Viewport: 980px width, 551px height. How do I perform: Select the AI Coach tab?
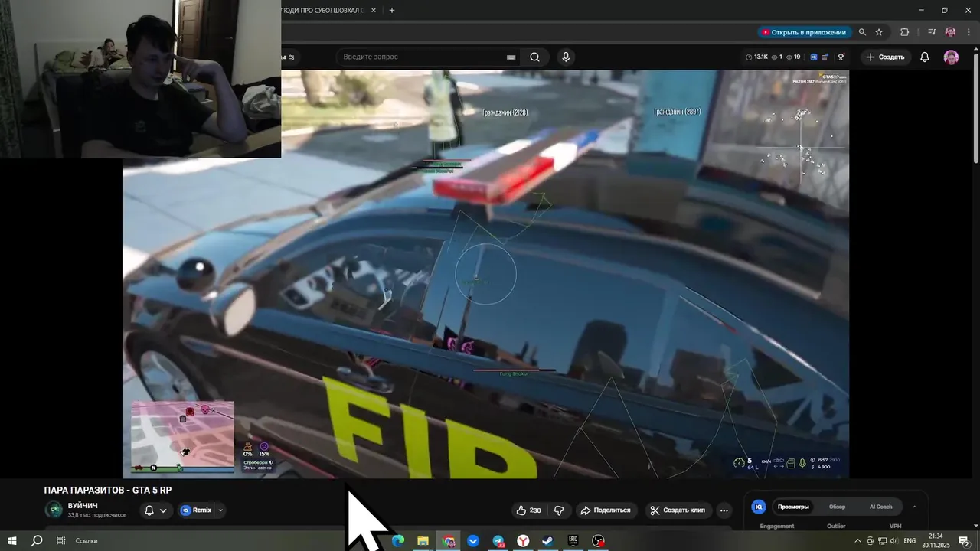[x=880, y=507]
